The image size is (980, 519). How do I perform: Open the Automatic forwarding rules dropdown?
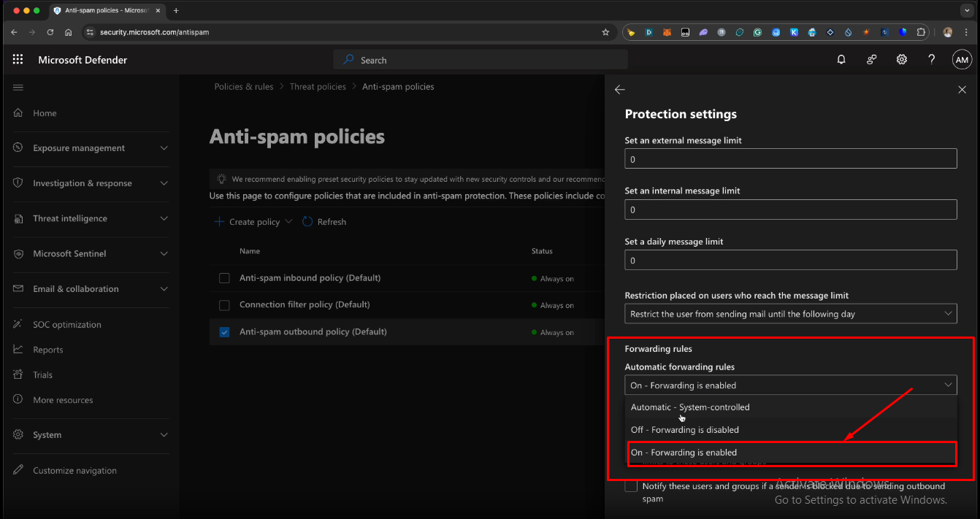click(x=790, y=385)
